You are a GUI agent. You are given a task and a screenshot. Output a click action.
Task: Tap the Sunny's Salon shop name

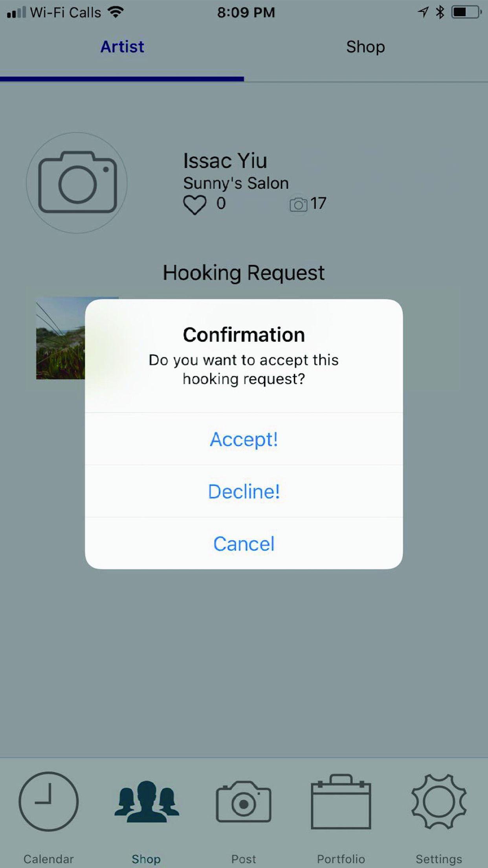tap(236, 183)
